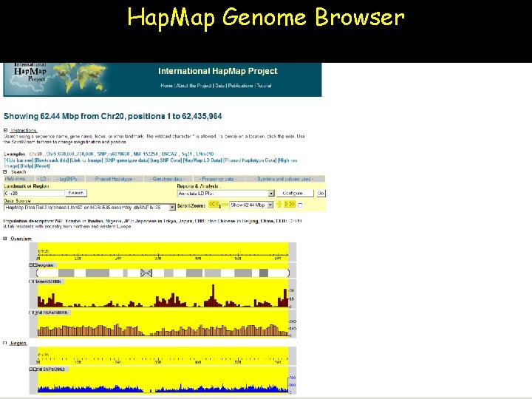The width and height of the screenshot is (532, 399).
Task: Click the [Hide banner] link
Action: click(18, 160)
